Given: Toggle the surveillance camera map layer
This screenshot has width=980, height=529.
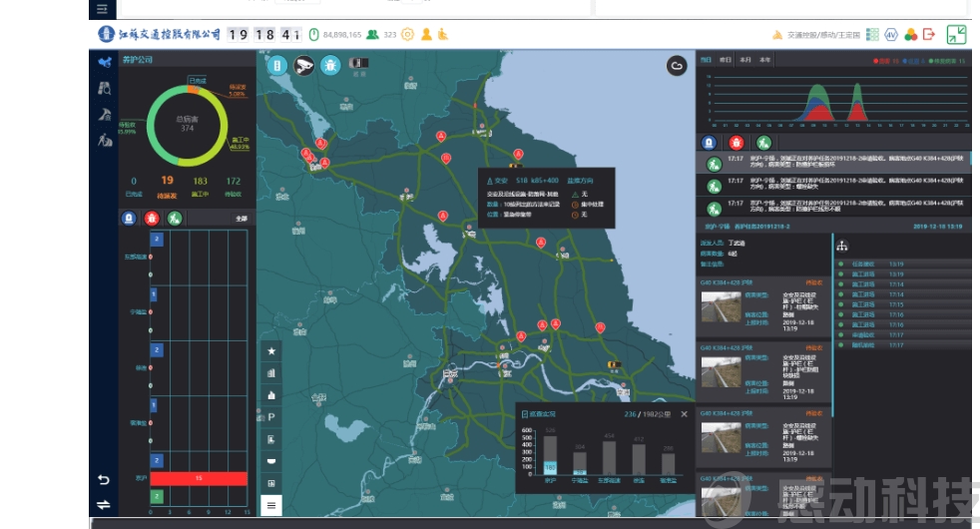Looking at the screenshot, I should pos(302,65).
